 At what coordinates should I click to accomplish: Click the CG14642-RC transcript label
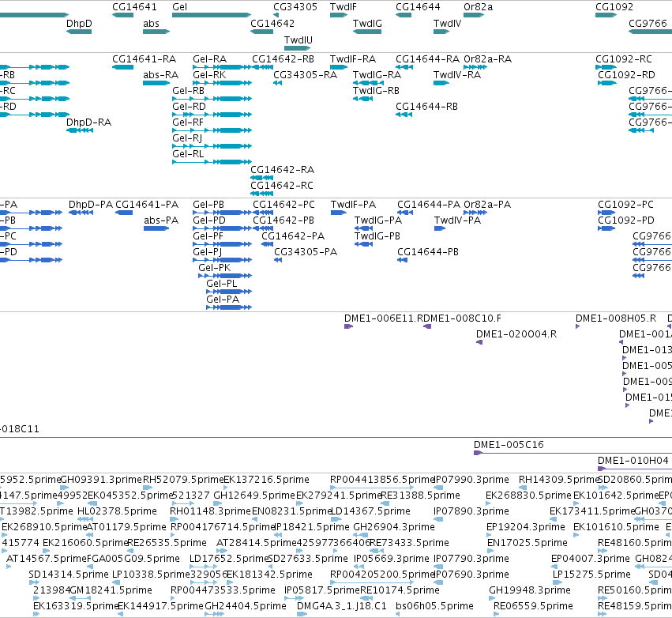282,186
